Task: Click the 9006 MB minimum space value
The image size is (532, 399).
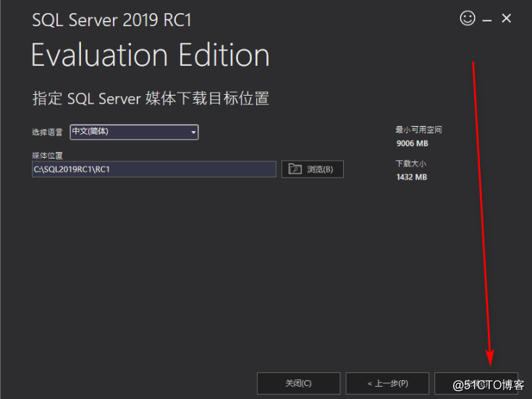Action: 413,143
